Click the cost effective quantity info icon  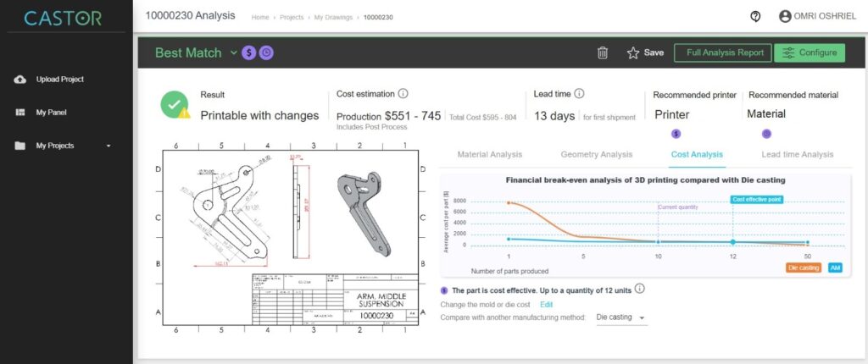click(640, 289)
